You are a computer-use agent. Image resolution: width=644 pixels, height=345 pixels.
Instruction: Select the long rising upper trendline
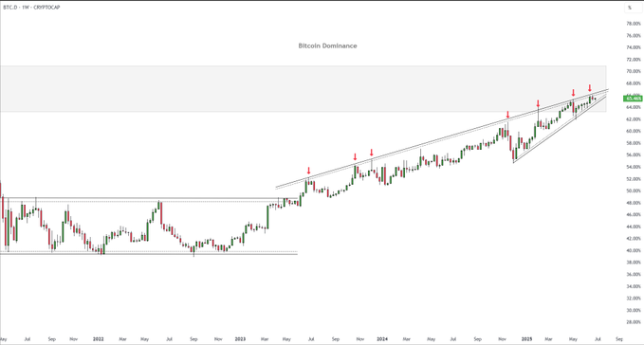coord(442,138)
